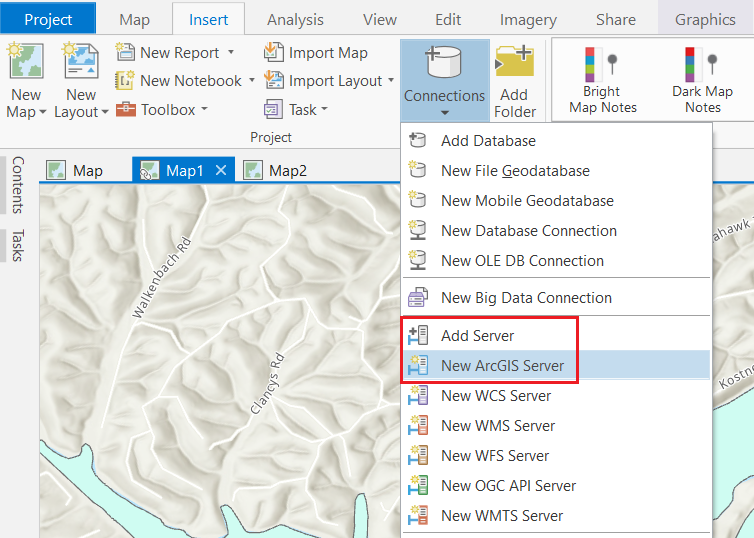Image resolution: width=754 pixels, height=538 pixels.
Task: Switch to the Analysis ribbon tab
Action: click(296, 20)
